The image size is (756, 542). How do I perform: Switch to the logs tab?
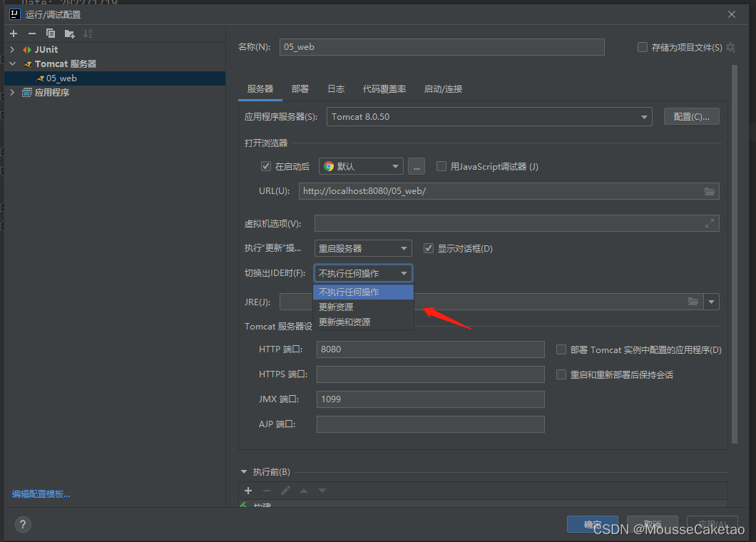click(336, 89)
